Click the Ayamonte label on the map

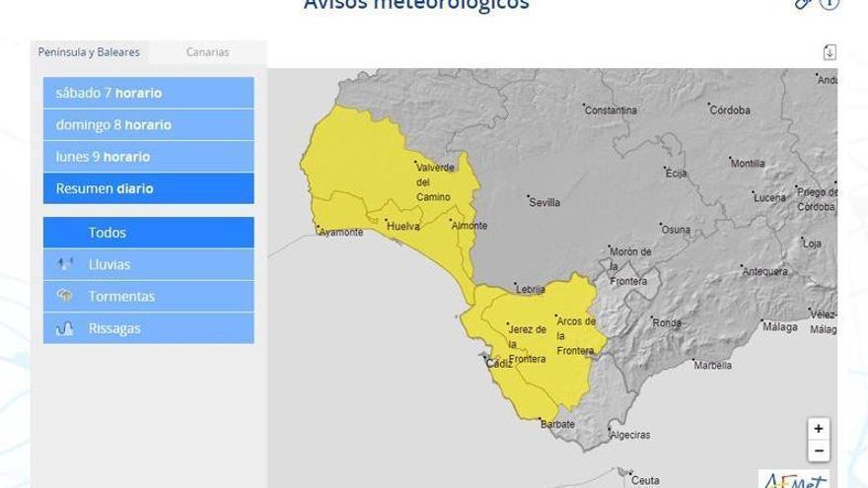[x=341, y=233]
